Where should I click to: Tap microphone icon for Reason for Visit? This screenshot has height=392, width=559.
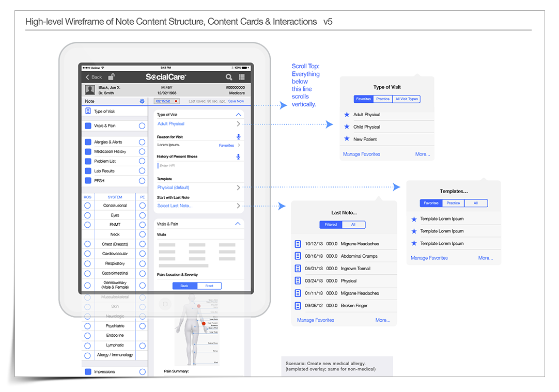coord(239,137)
